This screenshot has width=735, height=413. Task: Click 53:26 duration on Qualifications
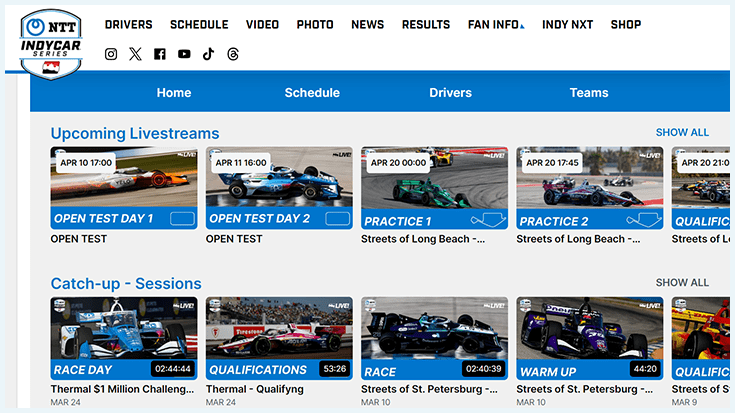[x=335, y=369]
